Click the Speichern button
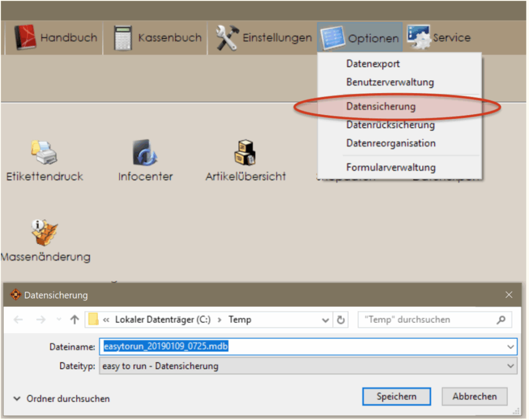Viewport: 529px width, 420px height. (x=396, y=397)
